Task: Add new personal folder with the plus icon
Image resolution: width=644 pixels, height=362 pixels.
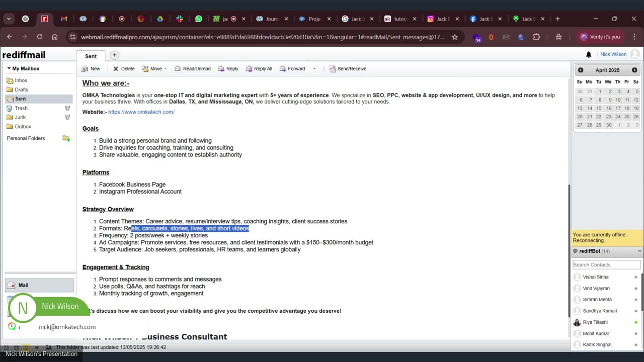Action: coord(66,138)
